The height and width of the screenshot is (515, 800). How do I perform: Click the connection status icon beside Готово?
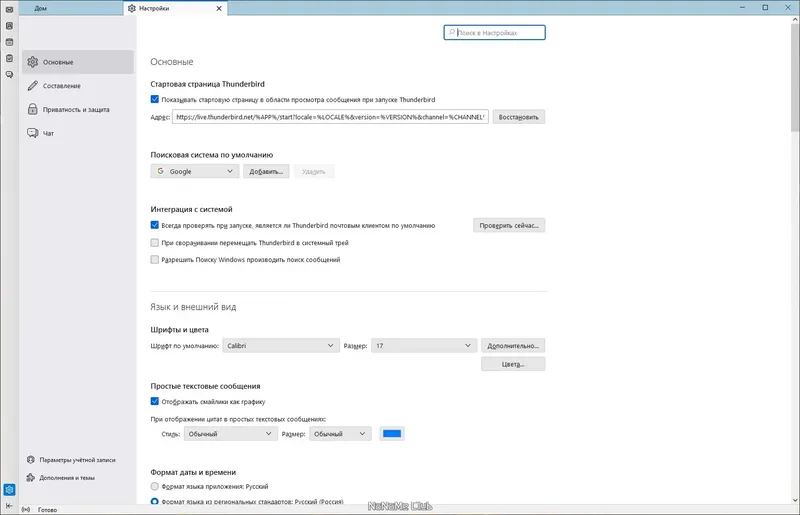coord(26,509)
